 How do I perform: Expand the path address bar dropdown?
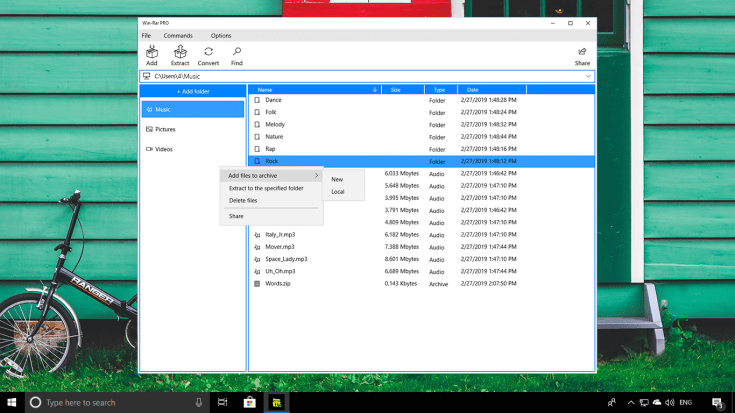click(588, 76)
